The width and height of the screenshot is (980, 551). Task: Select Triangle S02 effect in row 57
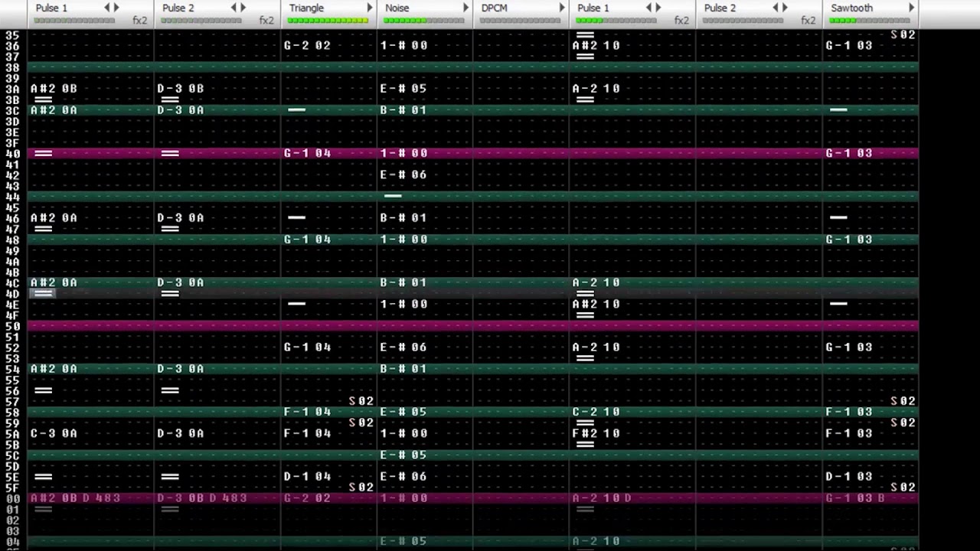click(361, 401)
